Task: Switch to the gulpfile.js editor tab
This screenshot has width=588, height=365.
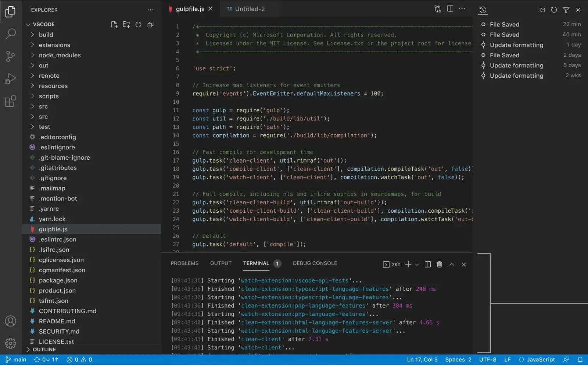Action: (190, 9)
